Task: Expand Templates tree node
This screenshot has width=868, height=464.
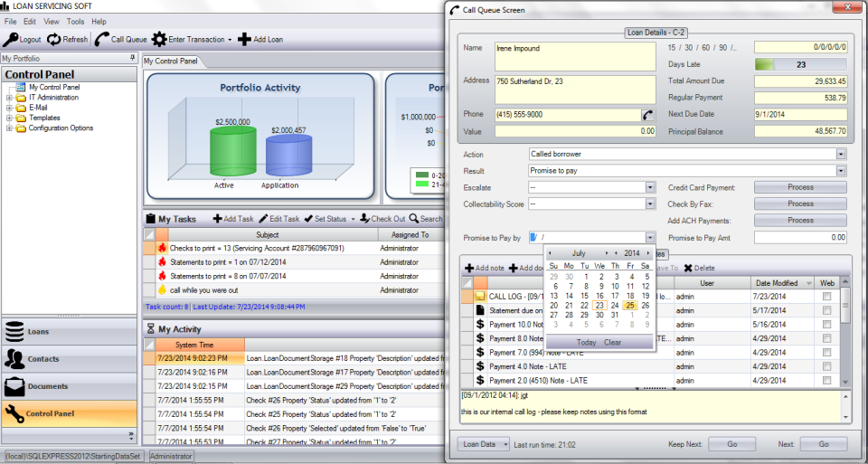Action: pos(9,118)
